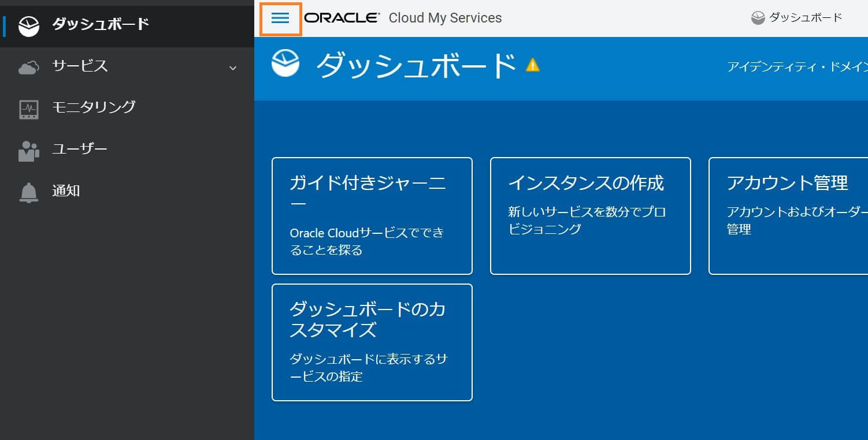Click the アイデンティティ・ドメイン label
The height and width of the screenshot is (440, 868).
(797, 67)
